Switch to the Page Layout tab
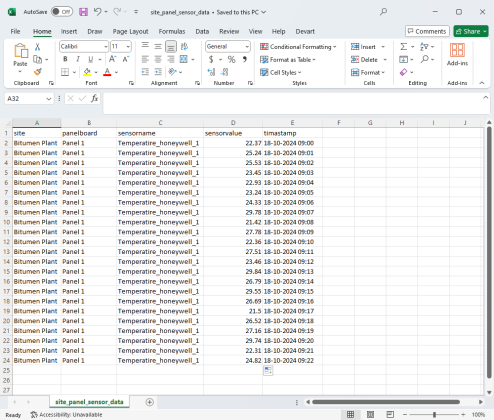 (130, 31)
